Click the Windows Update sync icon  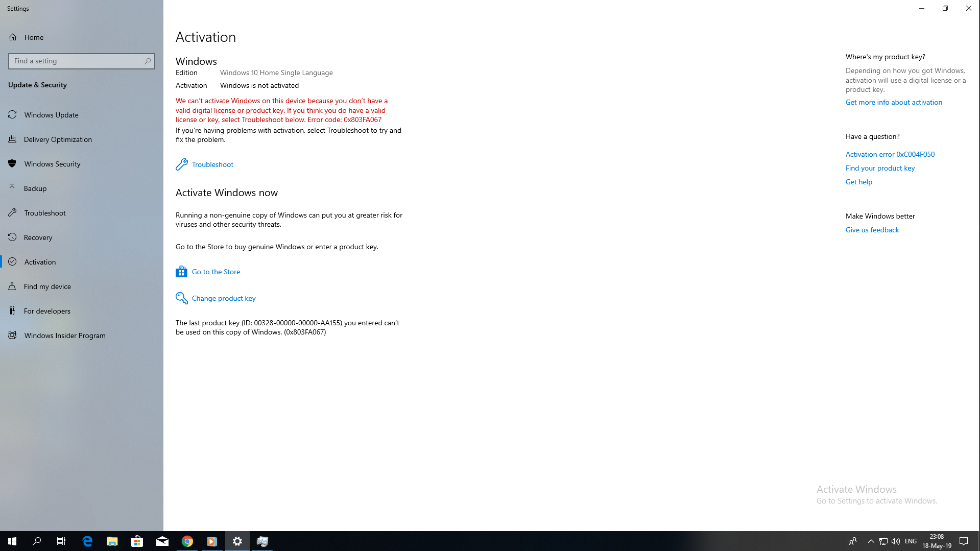coord(13,115)
